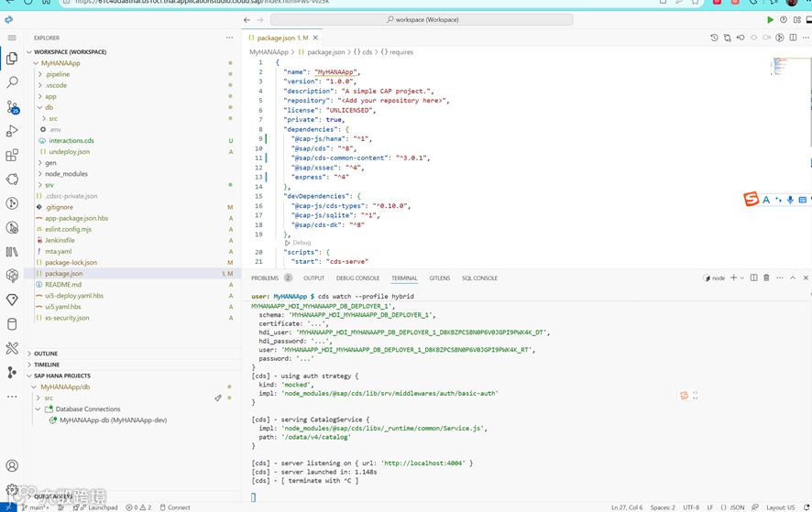Open Jenkinsfile in explorer
Screen dimensions: 812x512
tap(60, 240)
